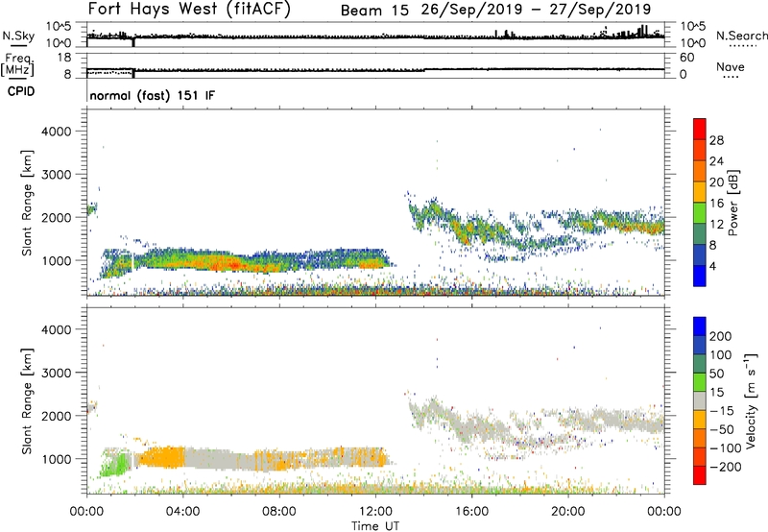Click the date range 26/Sep/2019 – 27/Sep/2019
Viewport: 768px width, 532px height.
(536, 10)
